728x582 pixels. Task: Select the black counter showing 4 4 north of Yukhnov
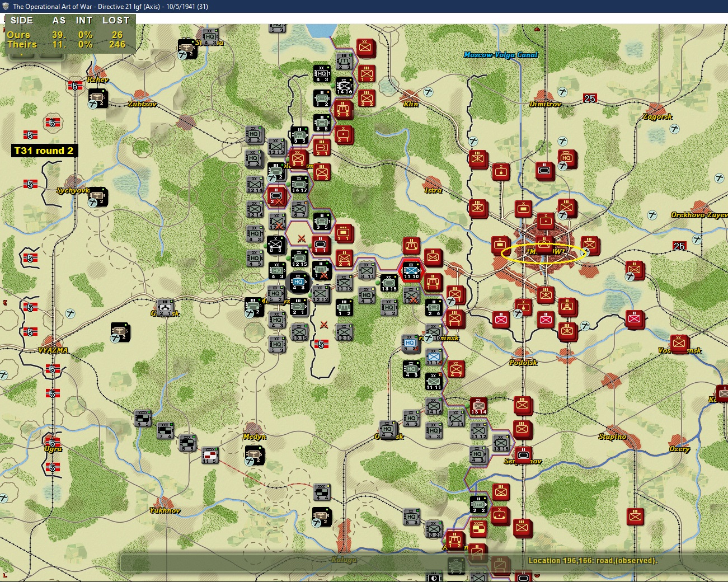322,492
